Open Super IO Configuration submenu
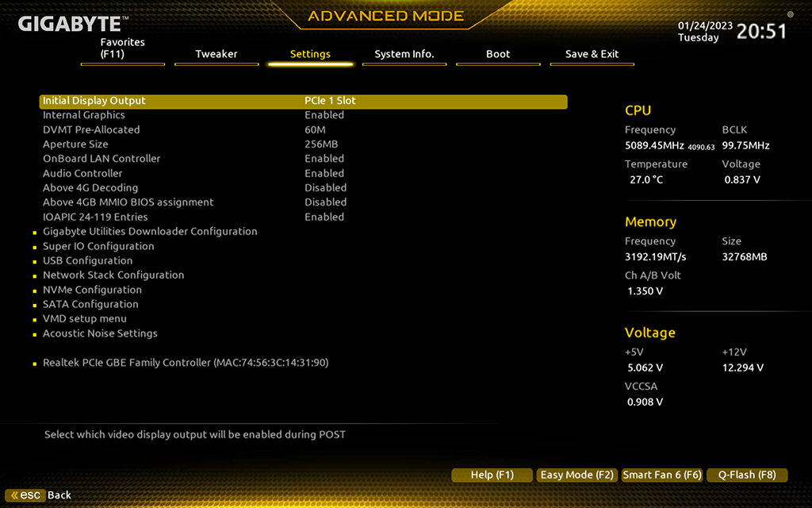 [x=98, y=246]
